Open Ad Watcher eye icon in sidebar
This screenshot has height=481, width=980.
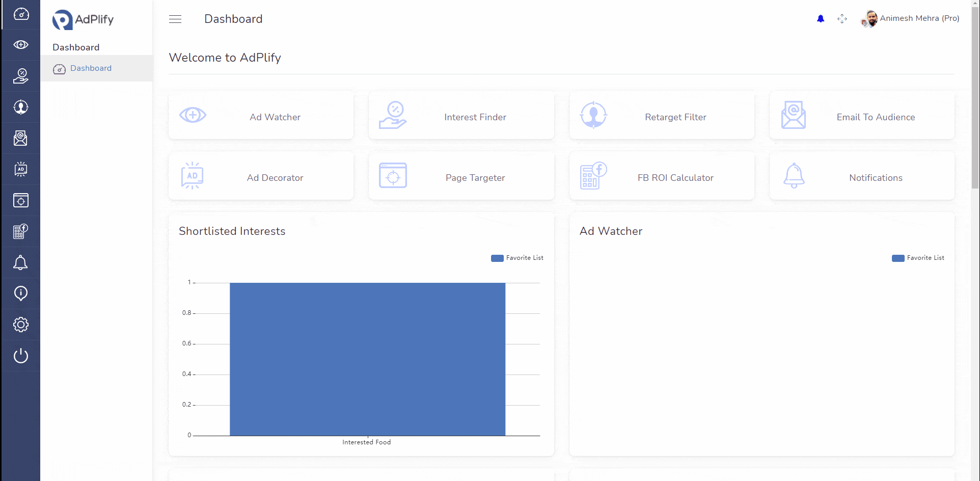[x=21, y=45]
